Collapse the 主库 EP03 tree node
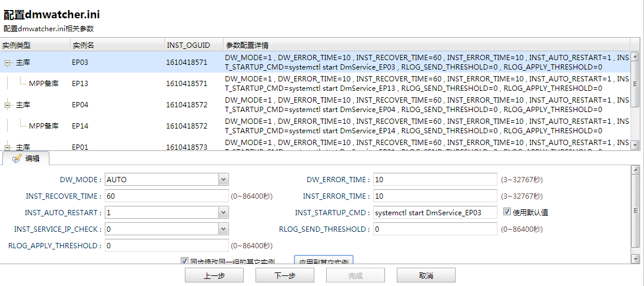The height and width of the screenshot is (286, 644). [x=7, y=63]
